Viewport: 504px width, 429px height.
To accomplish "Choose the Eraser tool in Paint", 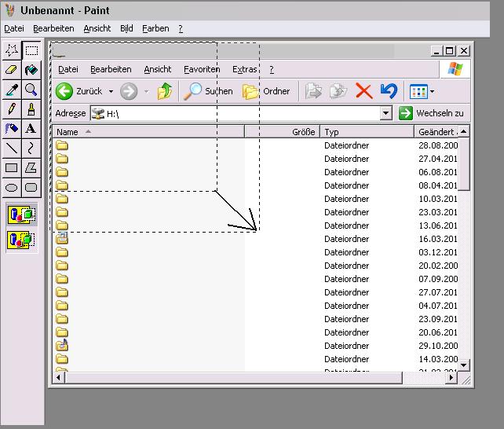I will (12, 70).
